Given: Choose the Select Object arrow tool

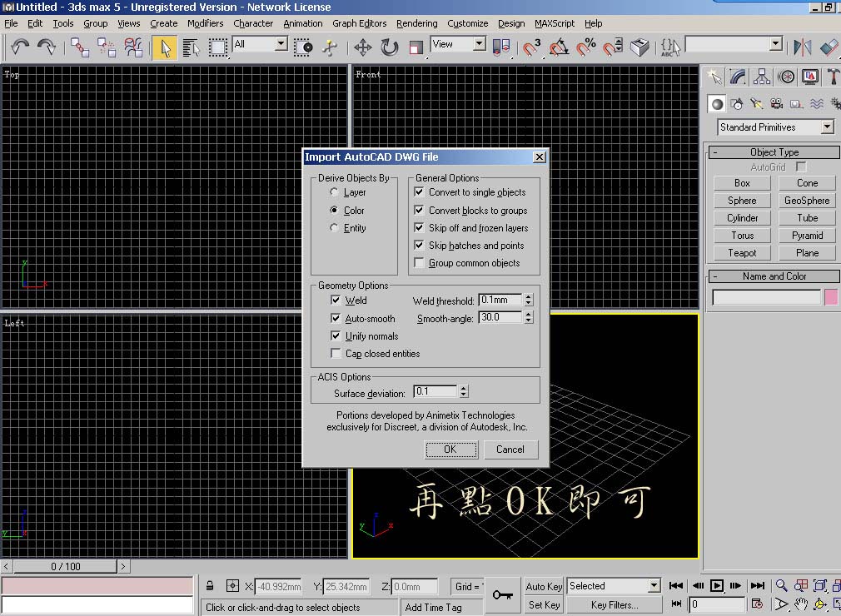Looking at the screenshot, I should pos(165,47).
